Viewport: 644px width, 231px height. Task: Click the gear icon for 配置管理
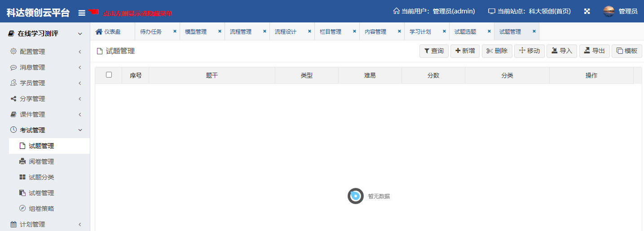[x=13, y=52]
